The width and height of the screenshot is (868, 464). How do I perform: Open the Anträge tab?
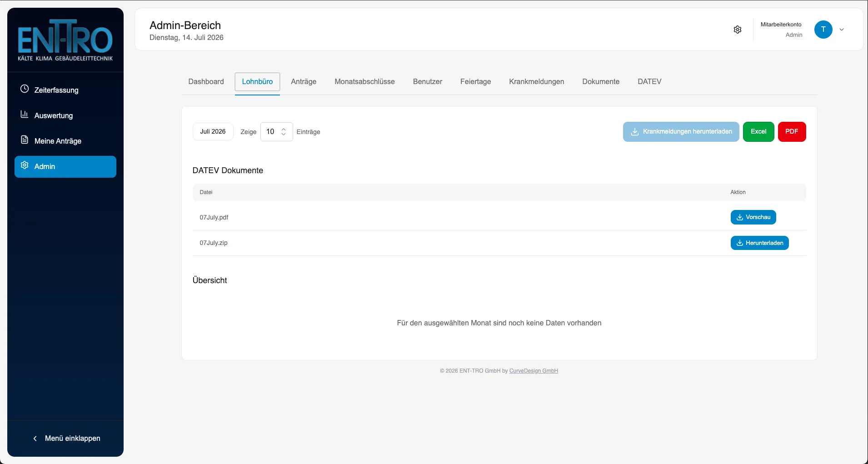point(304,82)
